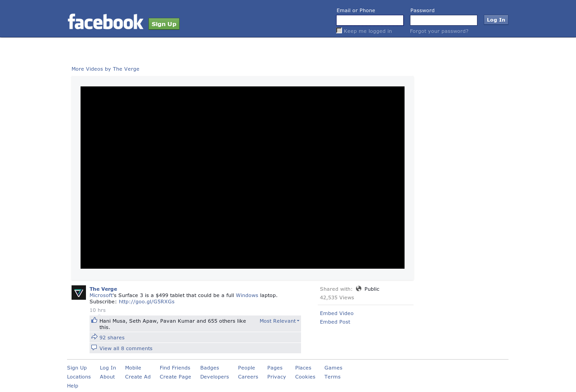
Task: Open footer Developers link
Action: pos(215,377)
